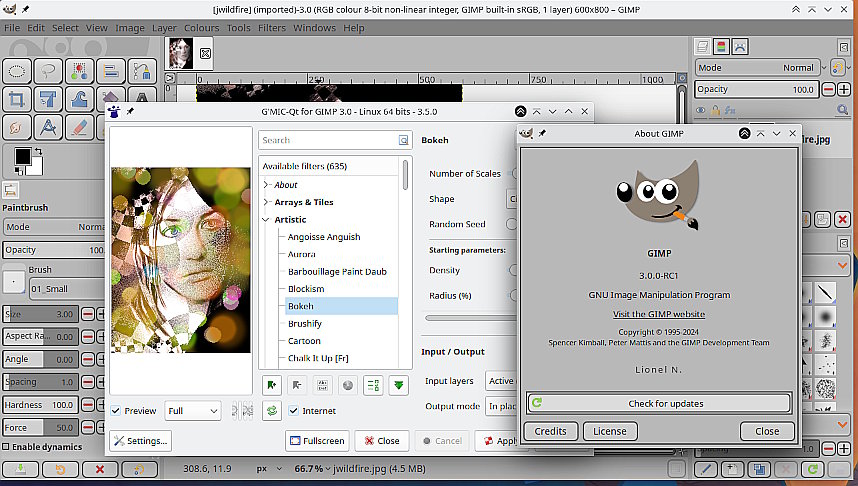Open the Windows menu
This screenshot has height=486, width=858.
314,28
